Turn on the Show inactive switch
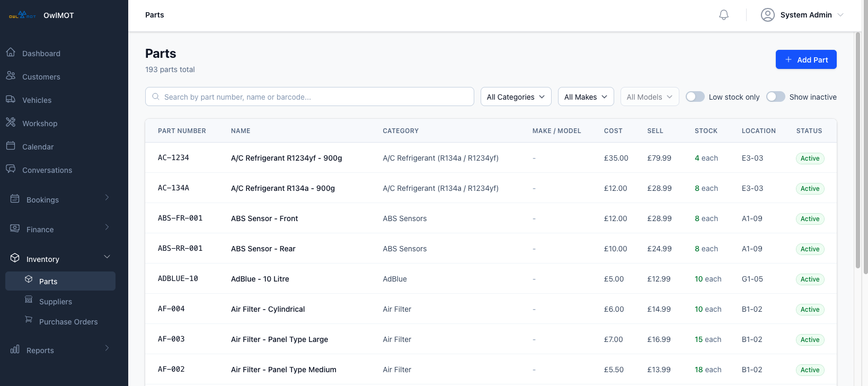Viewport: 868px width, 386px height. click(775, 96)
